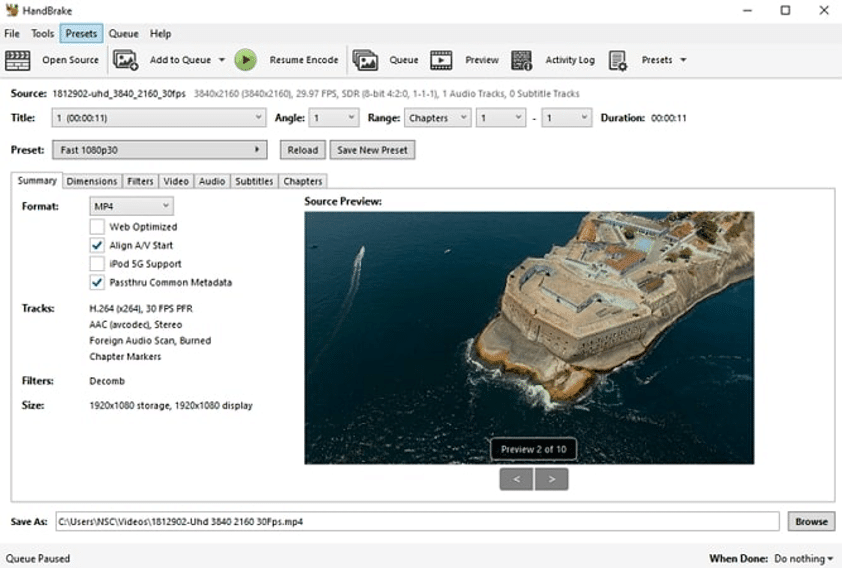Image resolution: width=843 pixels, height=568 pixels.
Task: Open the Title dropdown showing 1 (00:00:11)
Action: pos(159,118)
